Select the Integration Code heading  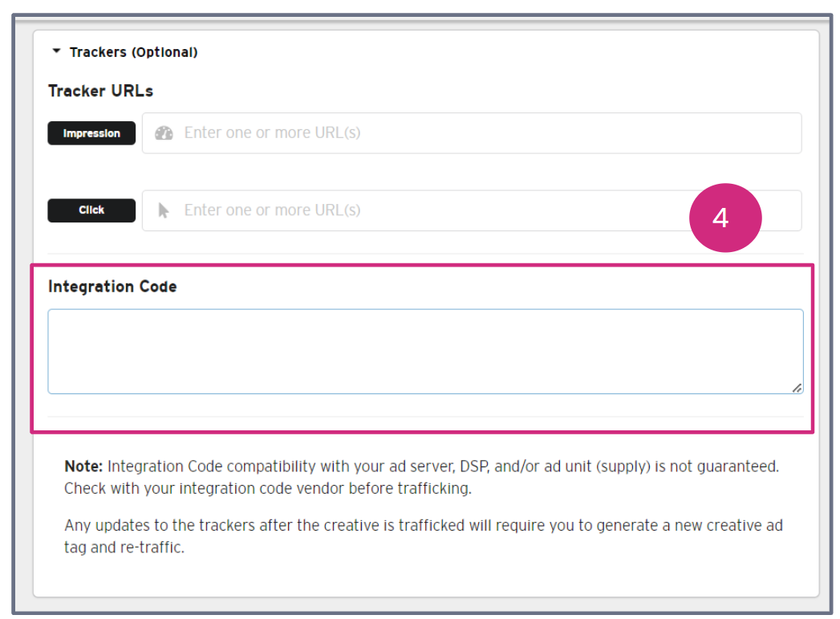[x=112, y=287]
